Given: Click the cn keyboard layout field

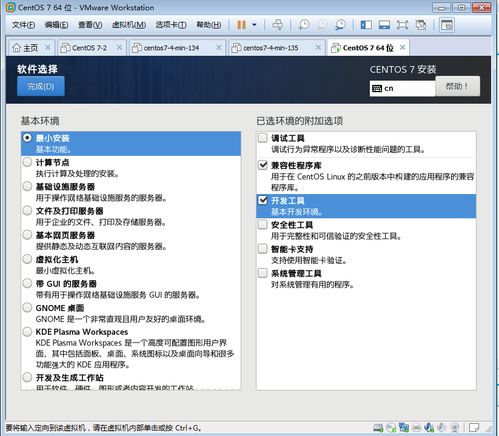Looking at the screenshot, I should (402, 88).
